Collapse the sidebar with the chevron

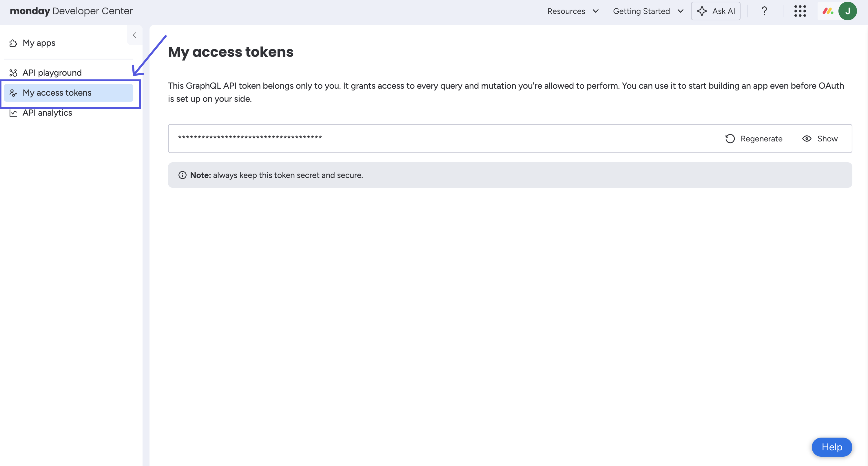pos(134,35)
